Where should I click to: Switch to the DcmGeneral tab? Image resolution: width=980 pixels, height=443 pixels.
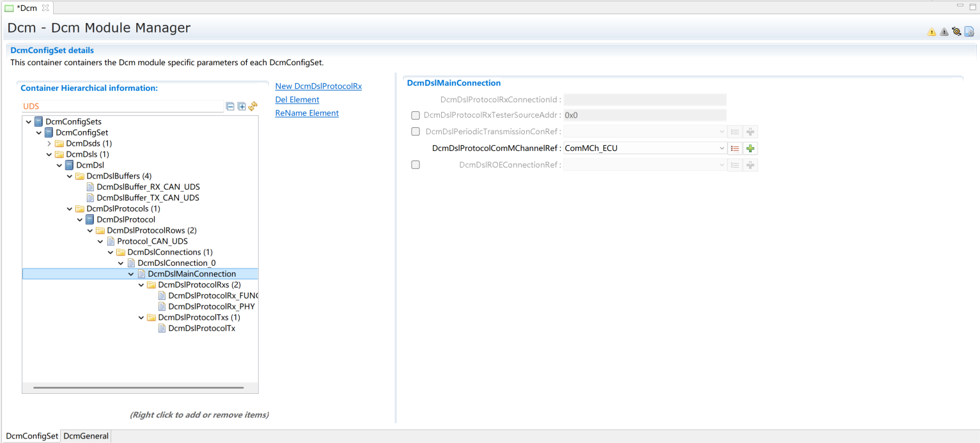point(86,436)
